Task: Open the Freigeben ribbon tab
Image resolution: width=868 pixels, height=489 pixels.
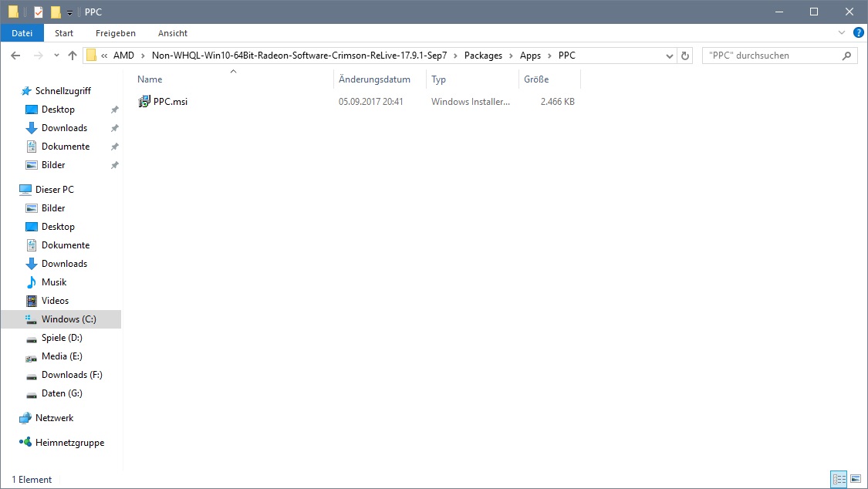Action: pyautogui.click(x=115, y=33)
